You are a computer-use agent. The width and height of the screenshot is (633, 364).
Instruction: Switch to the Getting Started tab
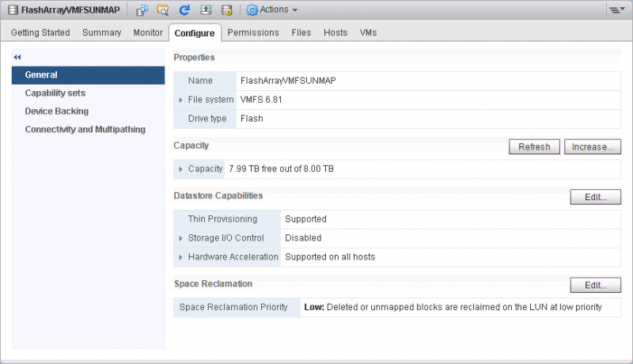tap(40, 32)
